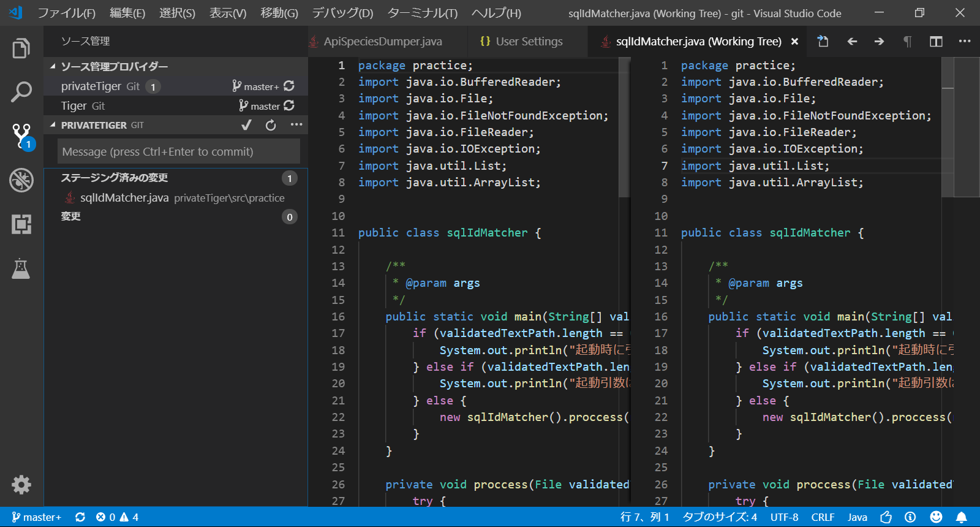Viewport: 980px width, 527px height.
Task: Open the 移動(G) menu
Action: pyautogui.click(x=279, y=13)
